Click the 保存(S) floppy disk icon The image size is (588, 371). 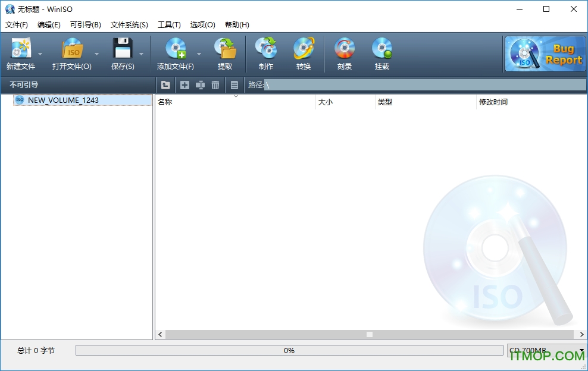(123, 48)
